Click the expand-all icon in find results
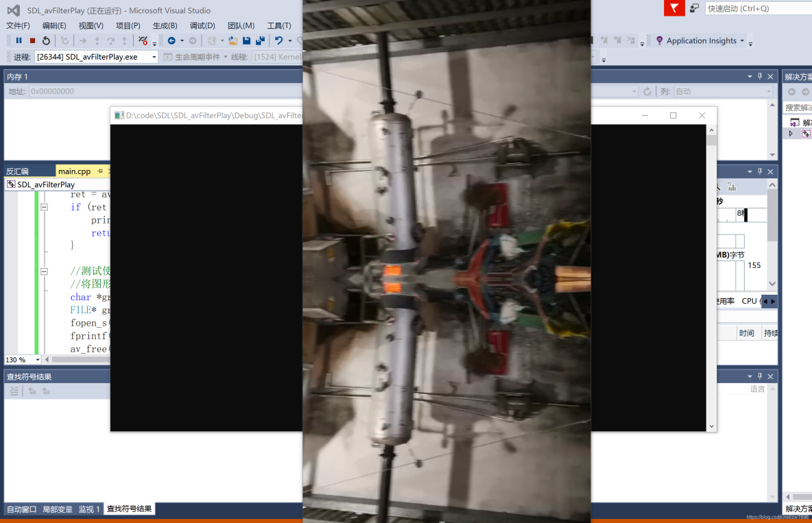The height and width of the screenshot is (523, 812). [14, 391]
